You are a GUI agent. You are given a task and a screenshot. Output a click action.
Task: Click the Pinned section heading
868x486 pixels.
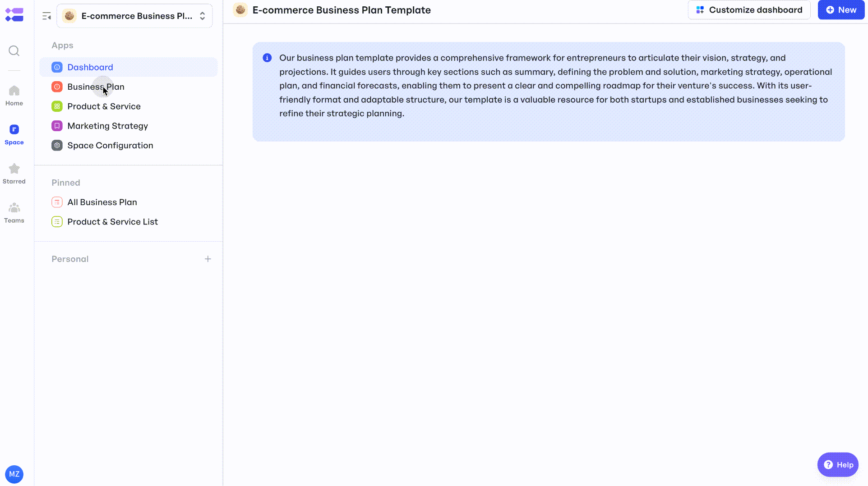(x=66, y=183)
